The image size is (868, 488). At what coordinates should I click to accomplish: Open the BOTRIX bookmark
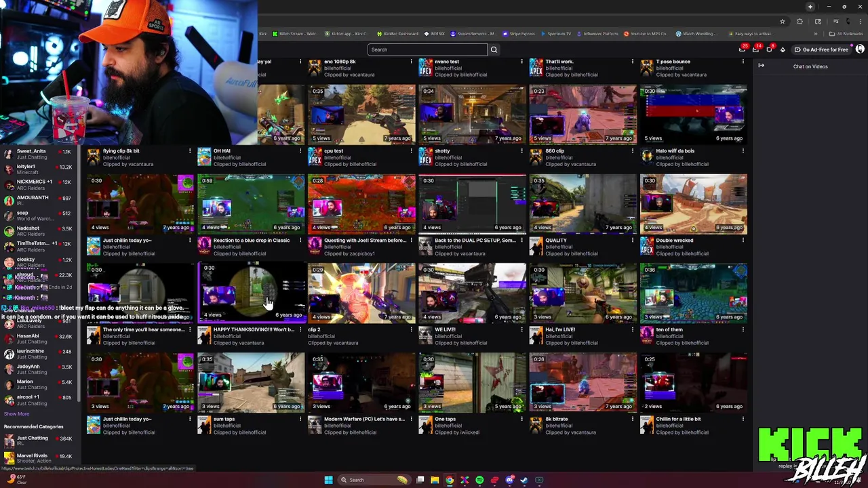click(x=435, y=34)
